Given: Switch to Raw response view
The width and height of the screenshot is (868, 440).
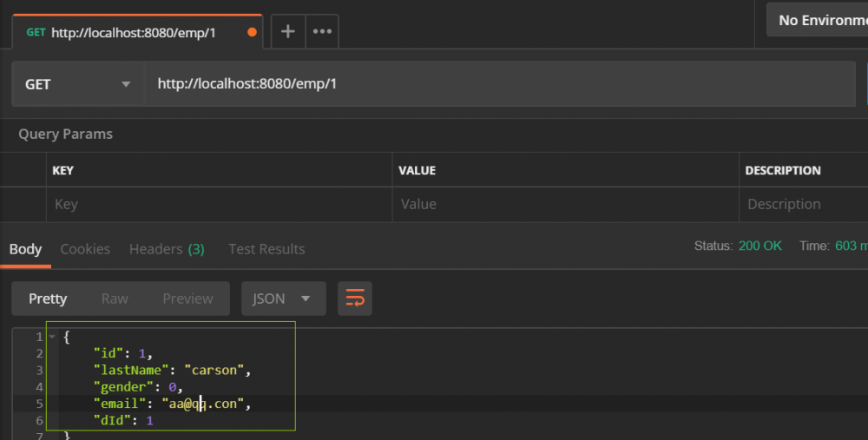Looking at the screenshot, I should point(115,299).
